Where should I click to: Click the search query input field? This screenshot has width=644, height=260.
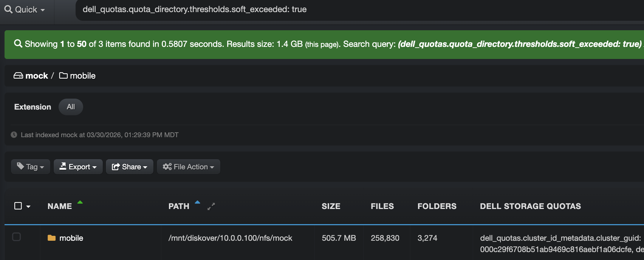coord(360,10)
